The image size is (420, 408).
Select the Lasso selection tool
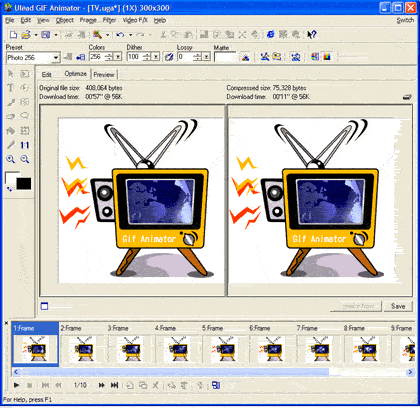[25, 116]
